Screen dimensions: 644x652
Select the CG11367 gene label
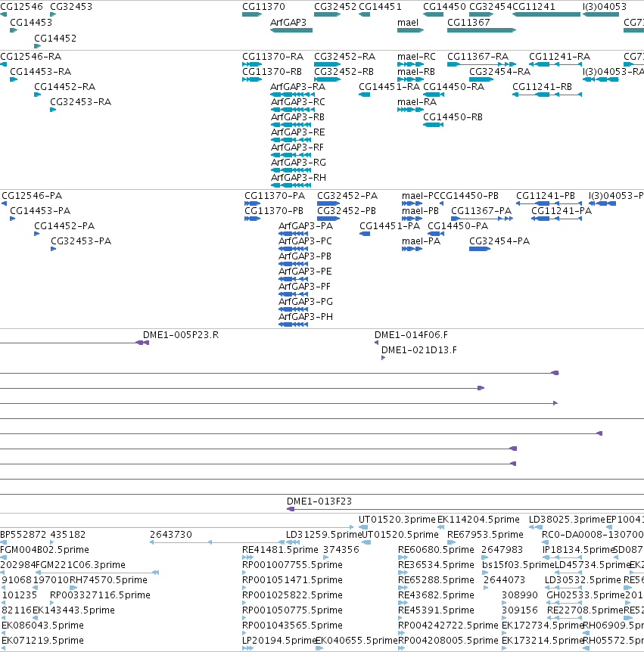[x=468, y=23]
